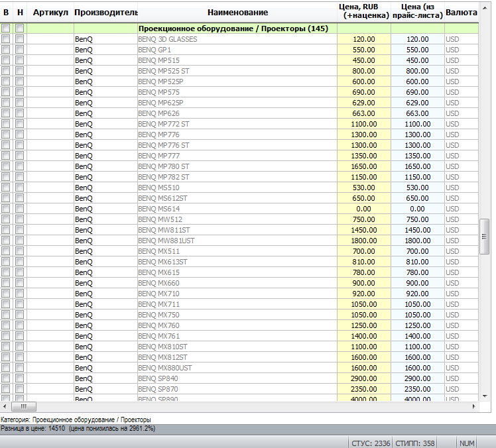Select the BENQ MP782 ST name cell
The height and width of the screenshot is (448, 496).
[237, 177]
